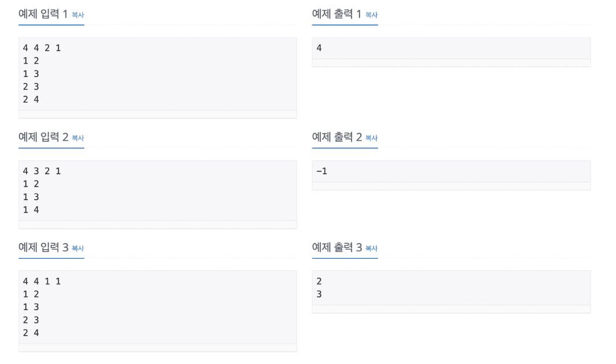This screenshot has width=616, height=364.
Task: Click the sample output 3 box showing 2 and 3
Action: pyautogui.click(x=451, y=288)
